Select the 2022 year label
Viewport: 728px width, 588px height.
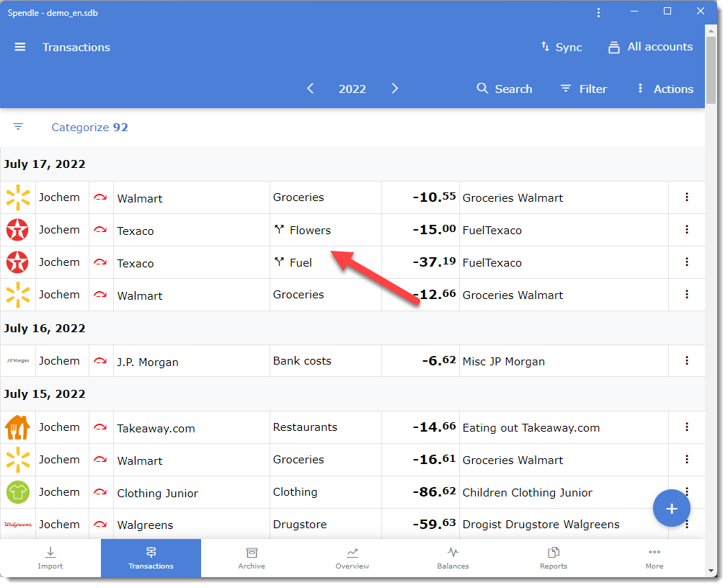click(352, 89)
